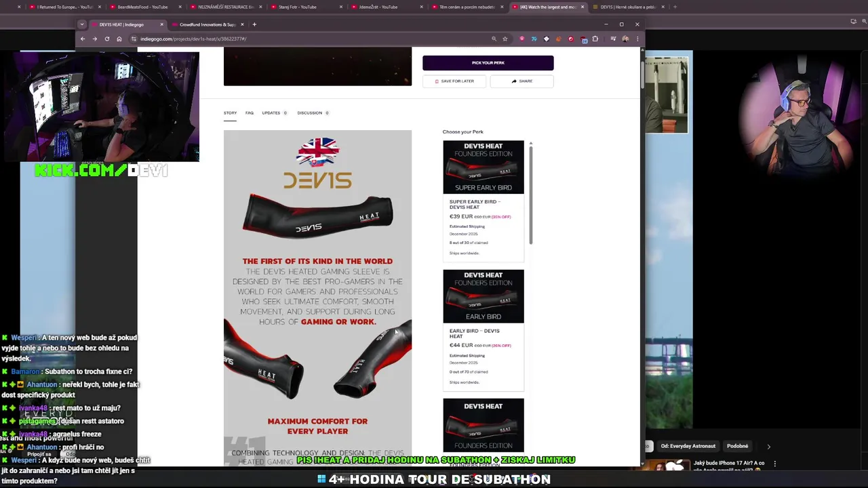
Task: Open the browser home page icon
Action: (119, 39)
